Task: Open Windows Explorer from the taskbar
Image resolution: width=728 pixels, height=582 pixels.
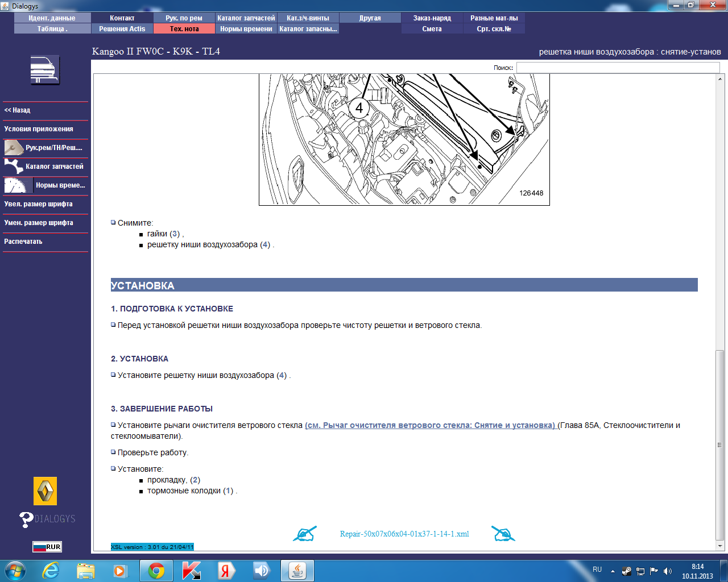Action: [86, 571]
